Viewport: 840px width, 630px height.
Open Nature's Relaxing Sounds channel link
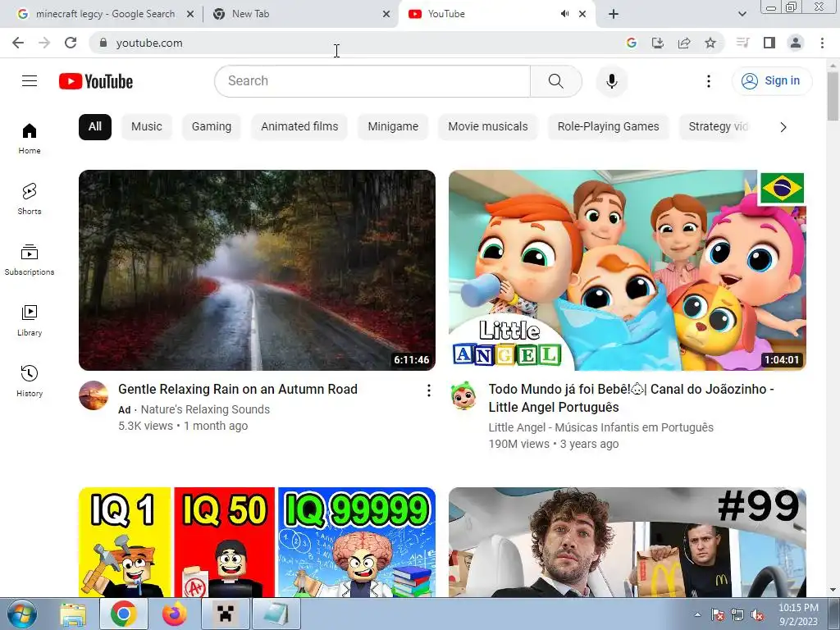[205, 410]
